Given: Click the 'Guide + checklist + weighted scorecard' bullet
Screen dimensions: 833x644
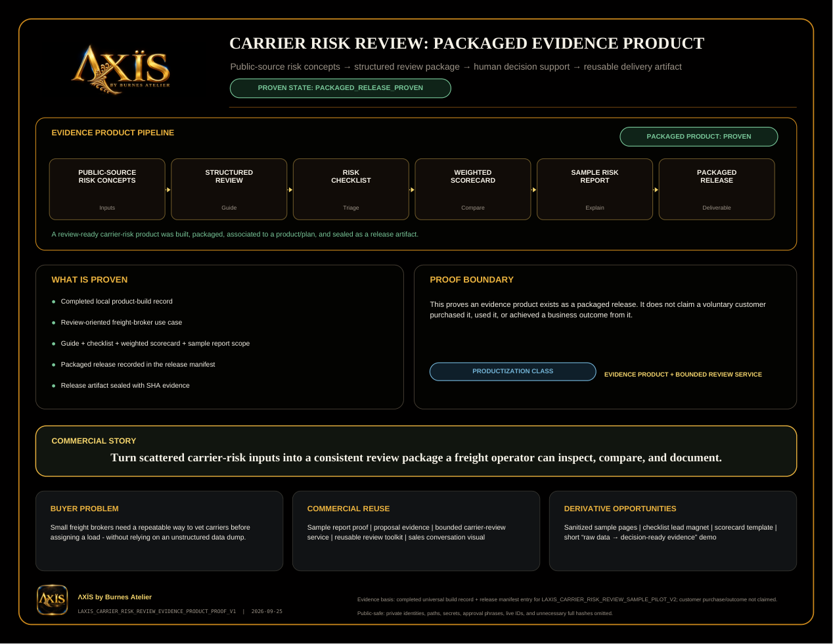Looking at the screenshot, I should (155, 344).
